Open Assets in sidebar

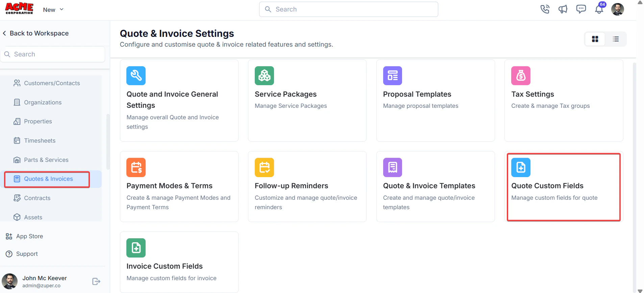pos(33,217)
